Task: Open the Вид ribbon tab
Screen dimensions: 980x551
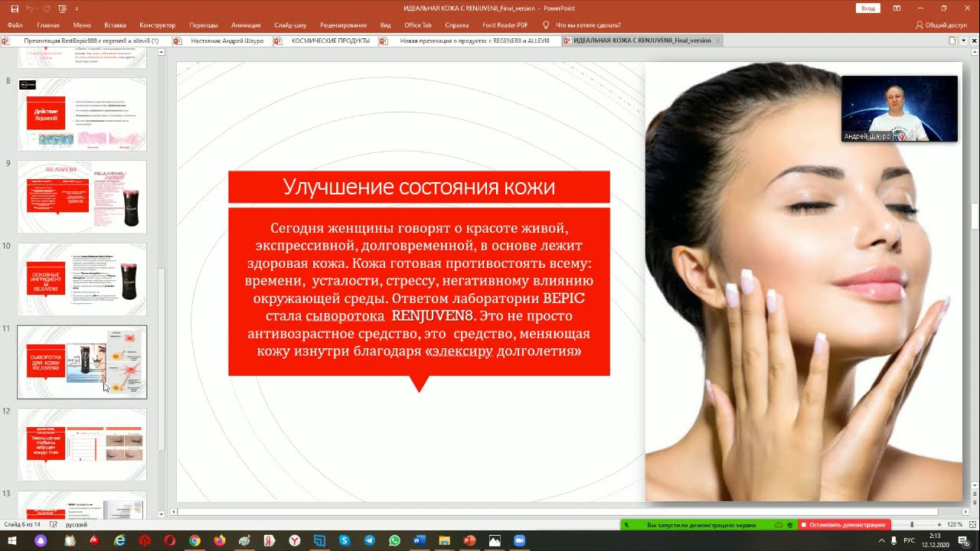Action: [x=386, y=25]
